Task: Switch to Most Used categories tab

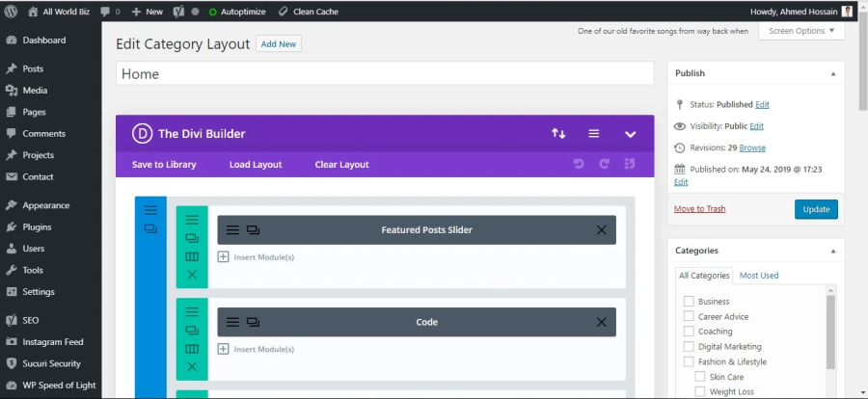Action: 758,275
